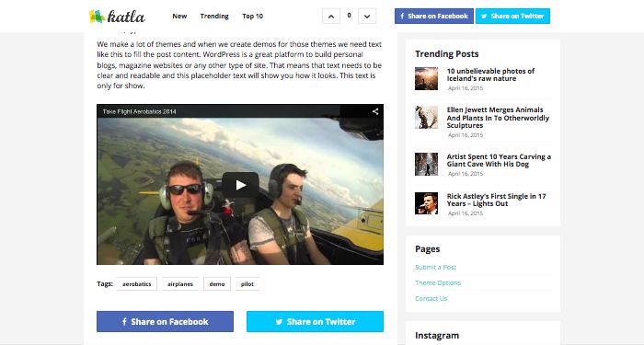Screen dimensions: 644x345
Task: Open the Rick Astley post thumbnail
Action: point(426,203)
